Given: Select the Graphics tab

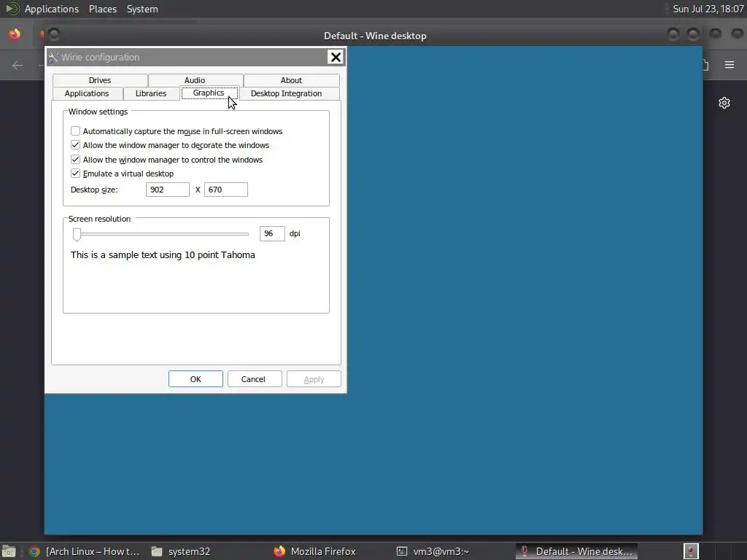Looking at the screenshot, I should coord(209,93).
